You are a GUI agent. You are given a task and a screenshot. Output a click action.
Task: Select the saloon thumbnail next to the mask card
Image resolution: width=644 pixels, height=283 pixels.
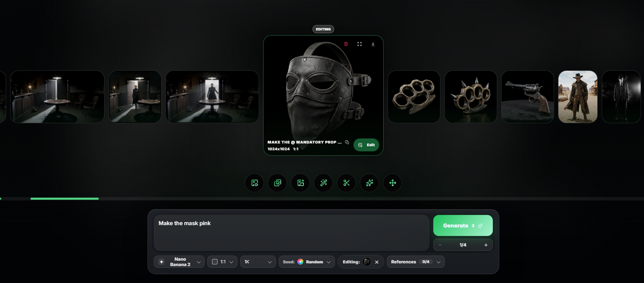212,97
